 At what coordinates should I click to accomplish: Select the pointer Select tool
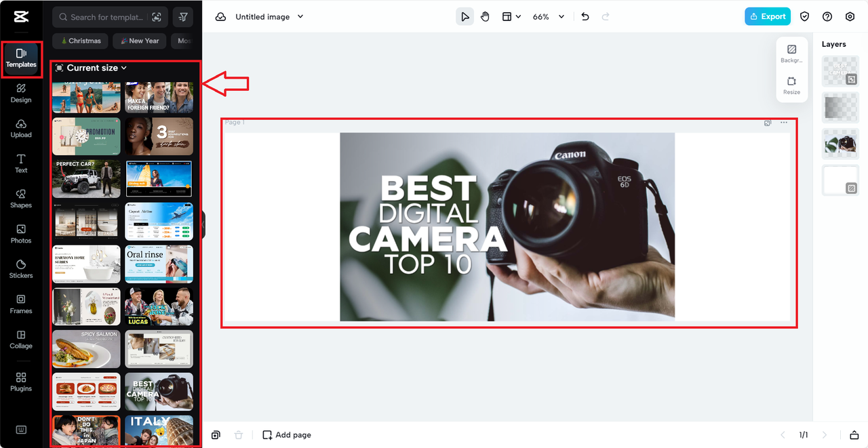pos(465,17)
